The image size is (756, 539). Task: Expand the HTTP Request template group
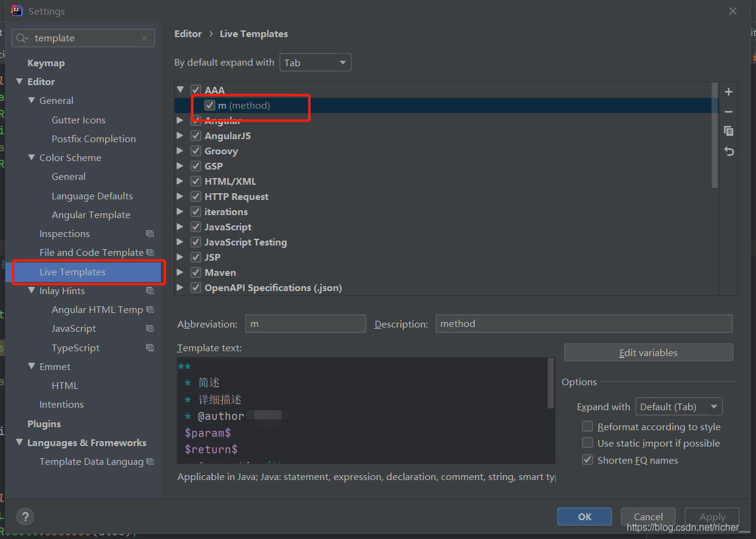(180, 196)
